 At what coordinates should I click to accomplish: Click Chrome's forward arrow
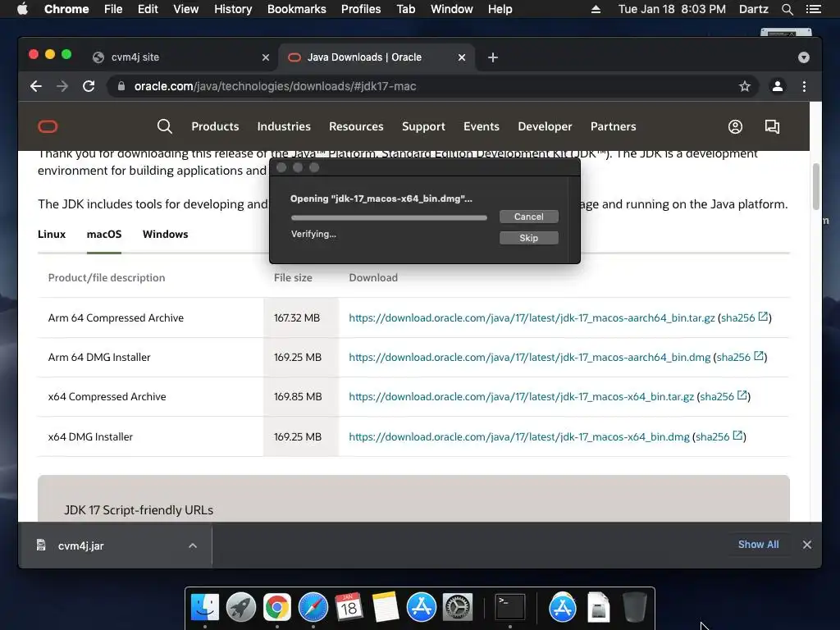pos(62,86)
